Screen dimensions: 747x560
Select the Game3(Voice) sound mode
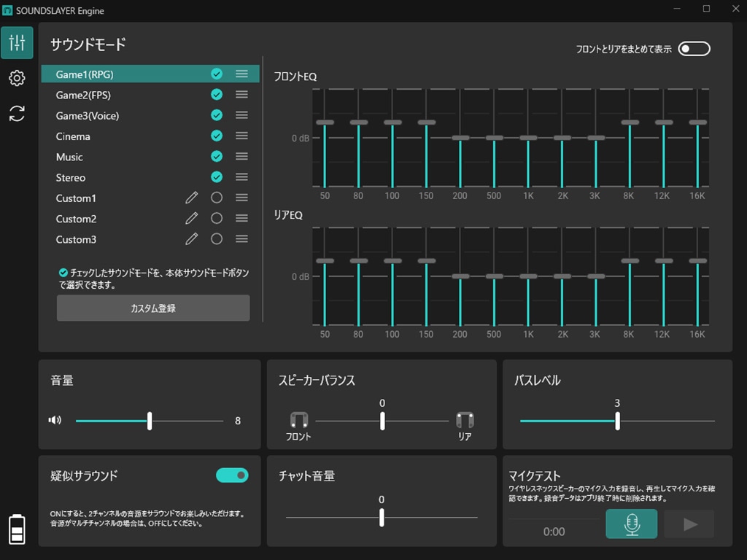tap(150, 115)
